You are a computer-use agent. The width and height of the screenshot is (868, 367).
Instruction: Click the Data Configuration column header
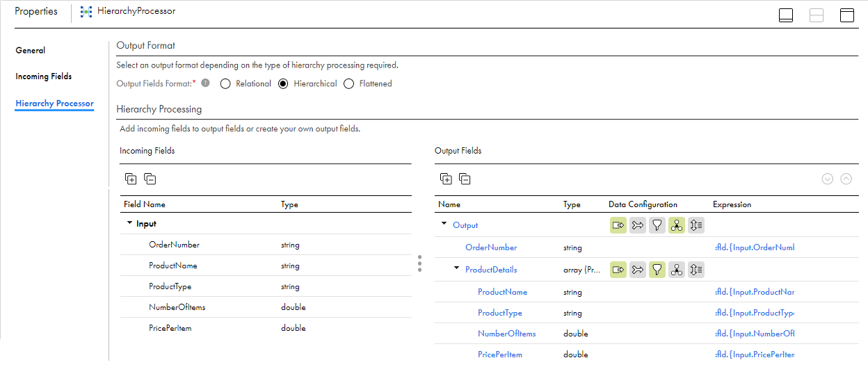(x=643, y=204)
